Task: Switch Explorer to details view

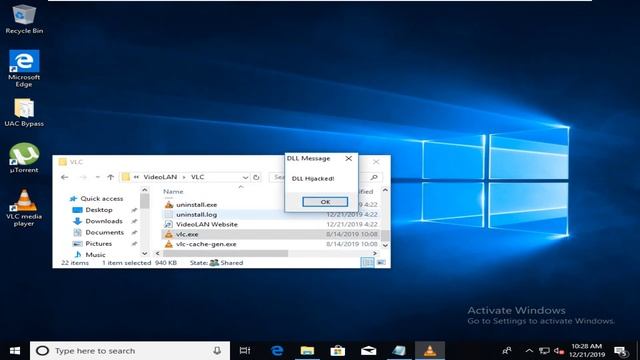Action: click(367, 262)
